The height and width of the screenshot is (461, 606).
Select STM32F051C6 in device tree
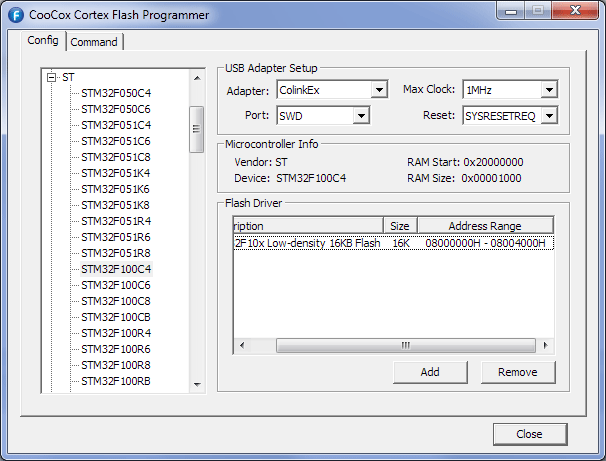(x=116, y=141)
